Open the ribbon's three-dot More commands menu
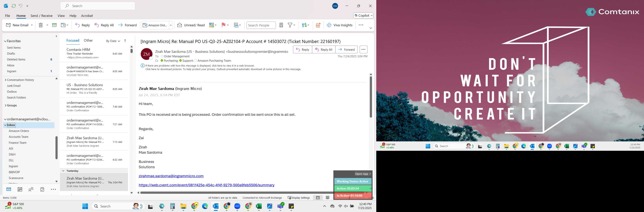644x212 pixels. pyautogui.click(x=361, y=25)
